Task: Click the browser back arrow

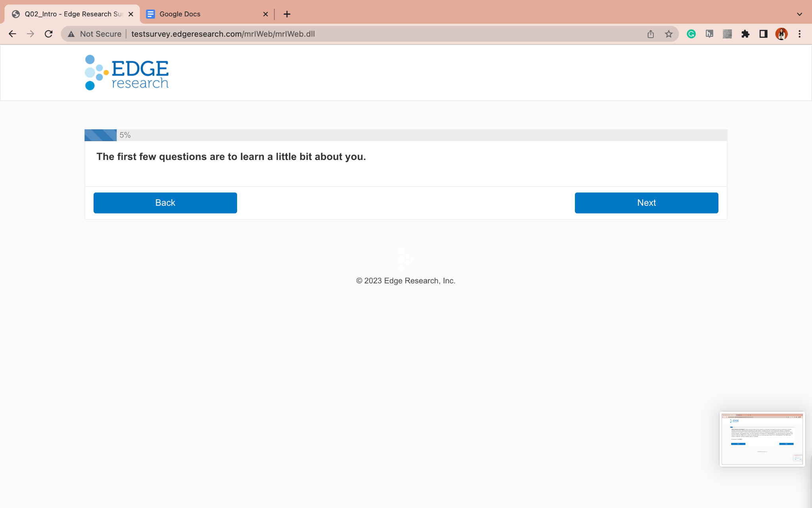Action: tap(12, 34)
